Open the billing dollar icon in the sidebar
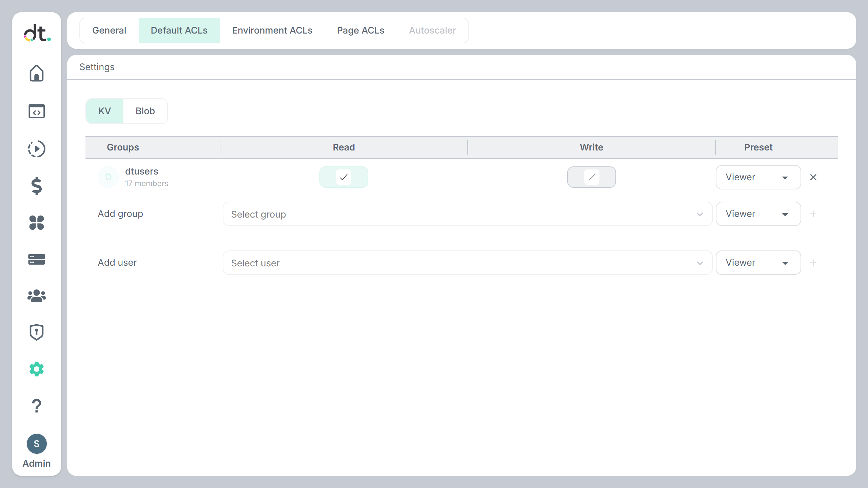Viewport: 868px width, 488px height. point(37,186)
